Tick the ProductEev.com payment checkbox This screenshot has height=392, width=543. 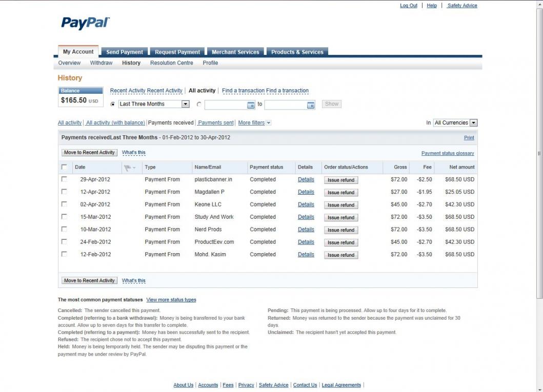tap(64, 241)
